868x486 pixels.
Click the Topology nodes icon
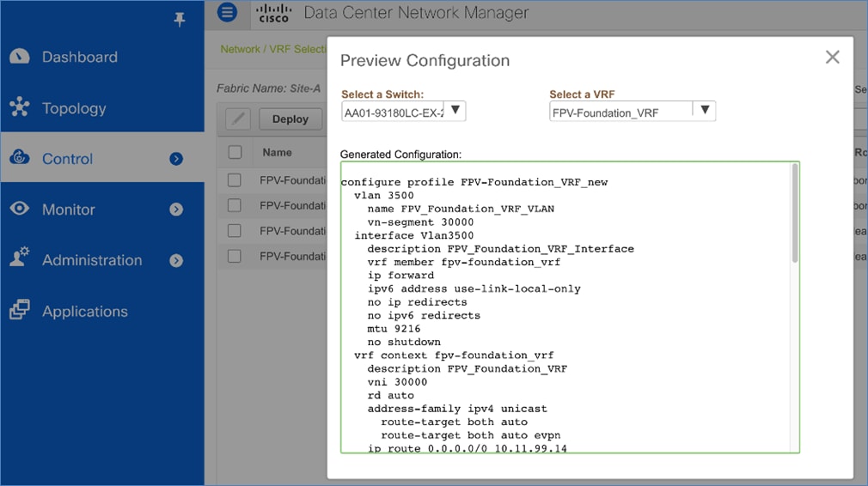[20, 106]
